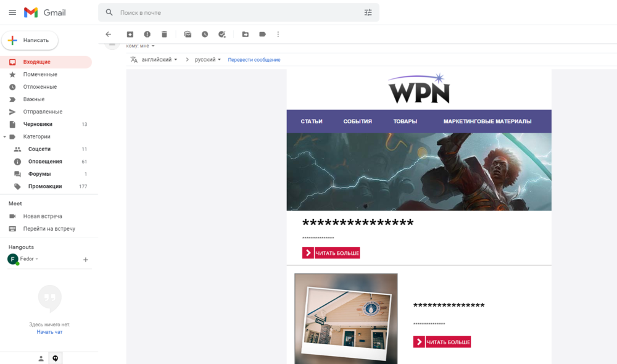617x364 pixels.
Task: Open the main hamburger menu
Action: point(12,12)
